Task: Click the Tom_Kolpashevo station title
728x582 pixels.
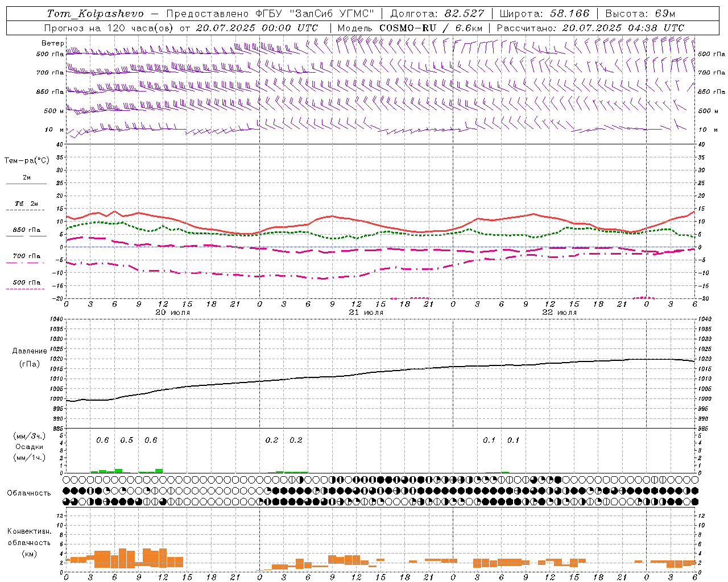Action: pyautogui.click(x=96, y=14)
